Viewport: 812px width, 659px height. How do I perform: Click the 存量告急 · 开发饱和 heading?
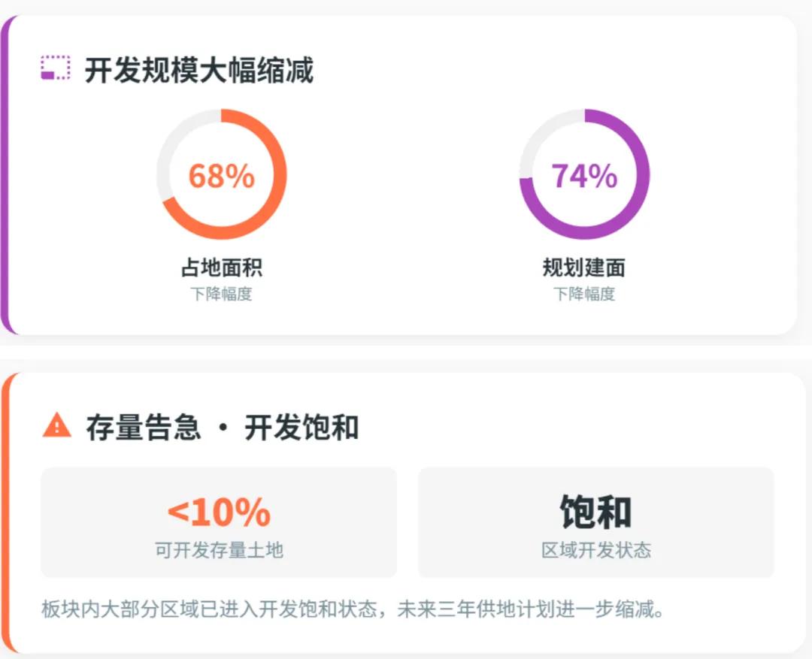pyautogui.click(x=223, y=428)
